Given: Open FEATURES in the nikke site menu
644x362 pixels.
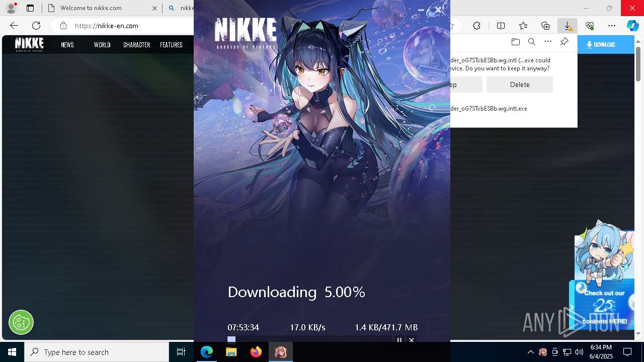Looking at the screenshot, I should 171,45.
